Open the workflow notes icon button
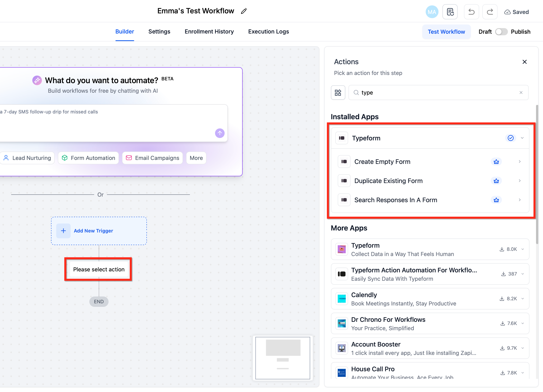Screen dimensions: 543x392 (450, 12)
